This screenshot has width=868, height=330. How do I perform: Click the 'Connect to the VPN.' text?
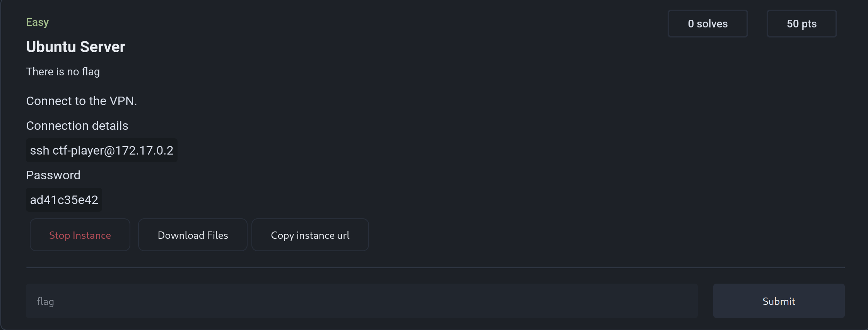click(x=81, y=101)
